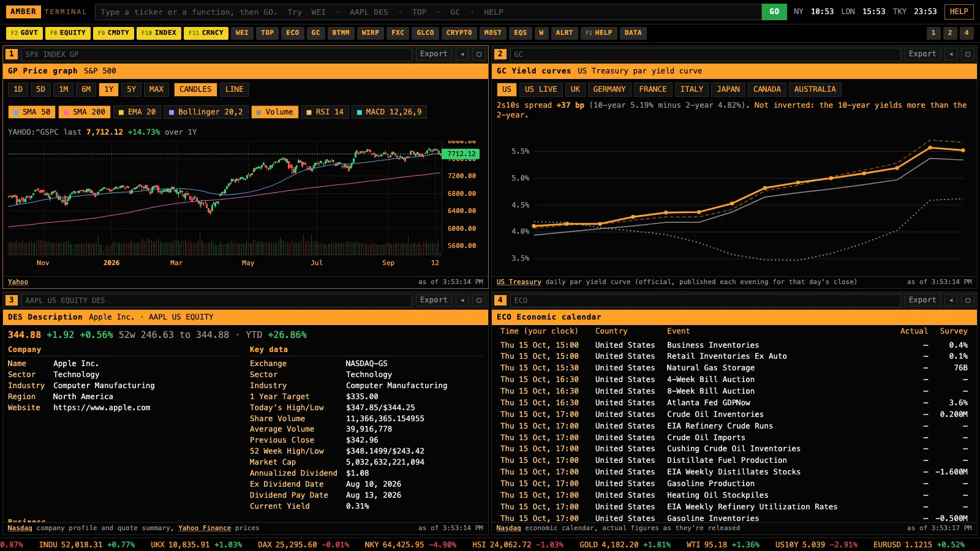Show the FRANCE yield curve
The height and width of the screenshot is (551, 980).
(x=653, y=89)
